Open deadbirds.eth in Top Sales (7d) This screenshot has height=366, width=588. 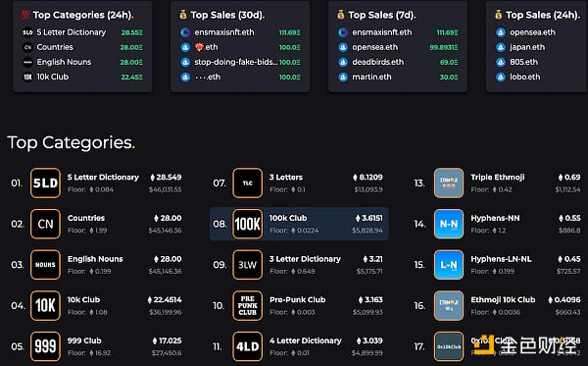coord(398,62)
